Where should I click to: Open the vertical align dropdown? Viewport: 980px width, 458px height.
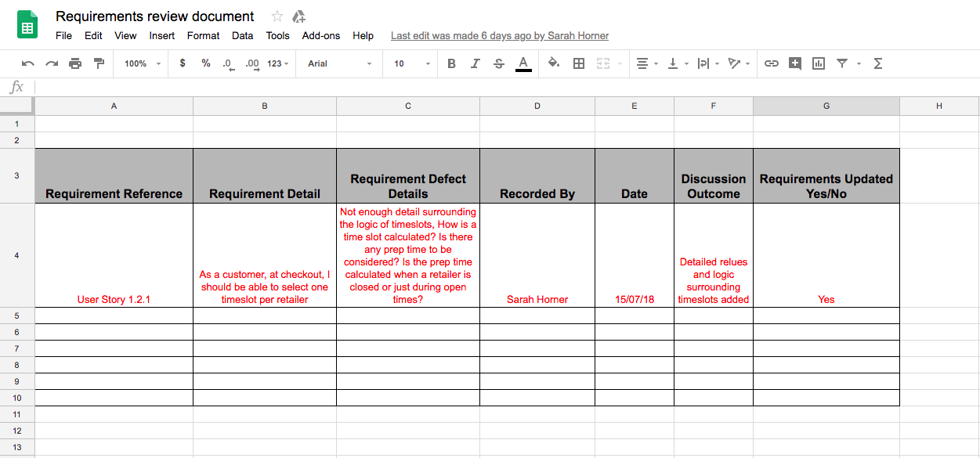click(678, 63)
